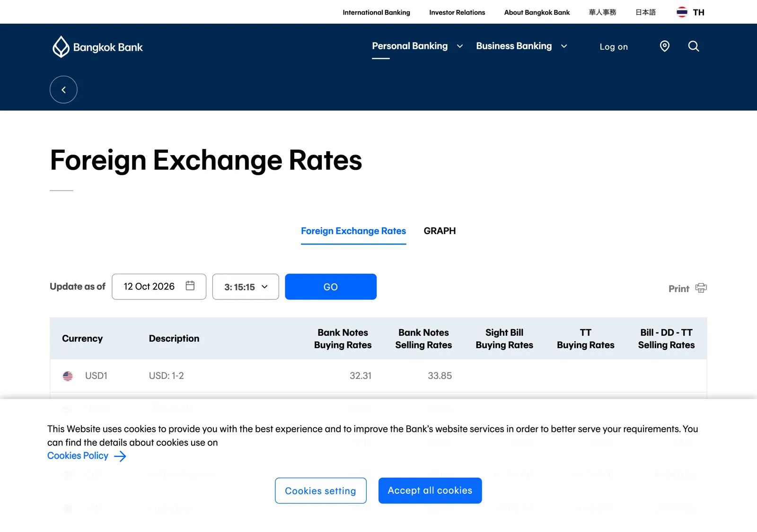Open the Personal Banking menu
Viewport: 757px width, 532px height.
click(x=410, y=46)
